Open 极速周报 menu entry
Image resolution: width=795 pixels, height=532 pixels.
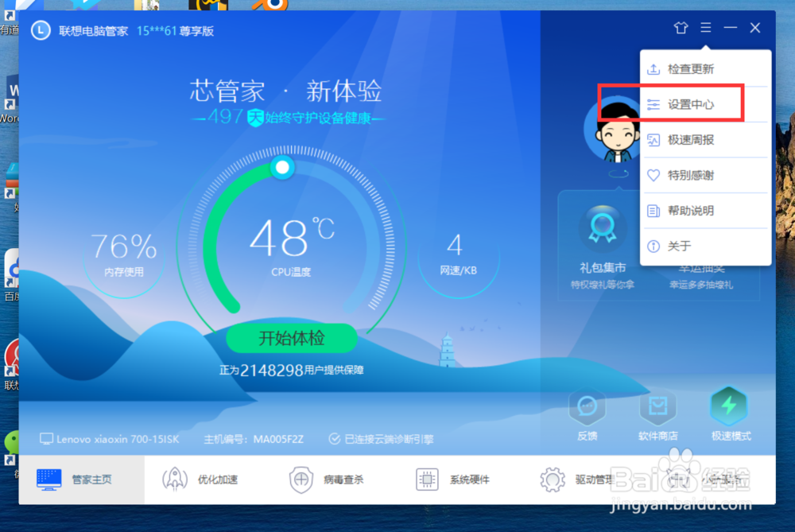coord(705,140)
